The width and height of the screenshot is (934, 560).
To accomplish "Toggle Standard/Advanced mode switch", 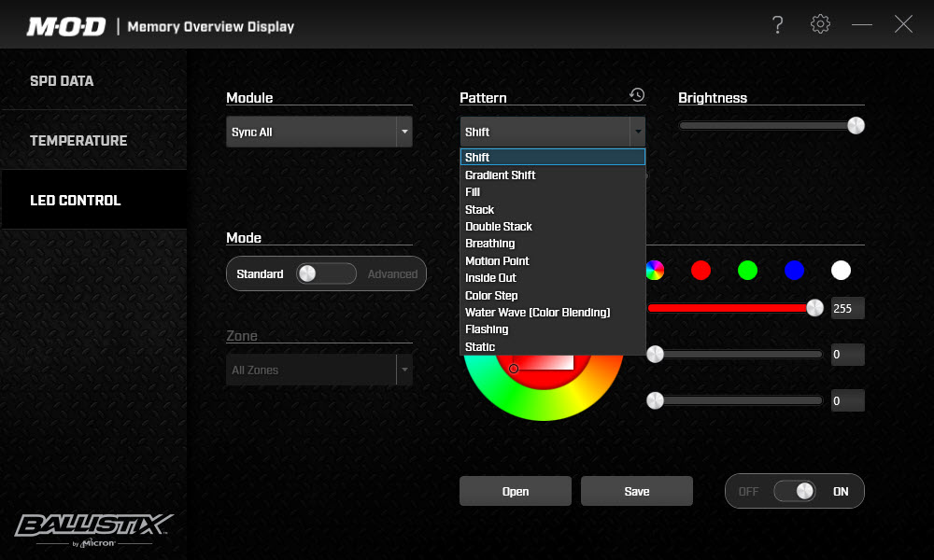I will point(326,273).
